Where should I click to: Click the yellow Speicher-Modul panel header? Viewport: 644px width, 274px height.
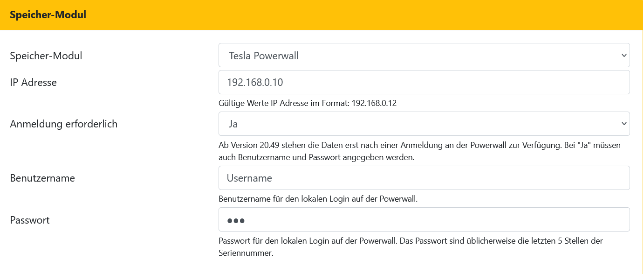[322, 15]
